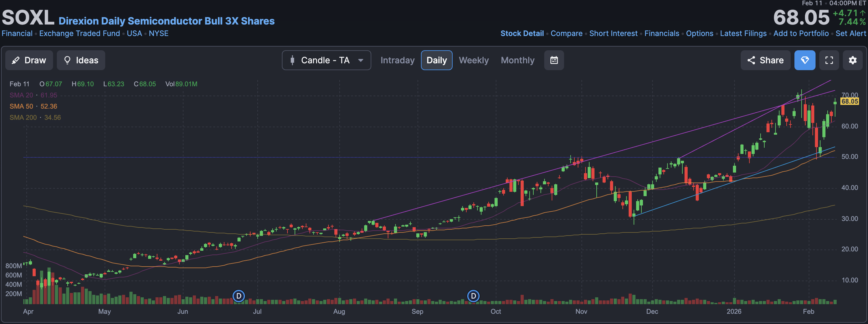Open the Ideas panel
Screen dimensions: 868x324
(x=81, y=60)
